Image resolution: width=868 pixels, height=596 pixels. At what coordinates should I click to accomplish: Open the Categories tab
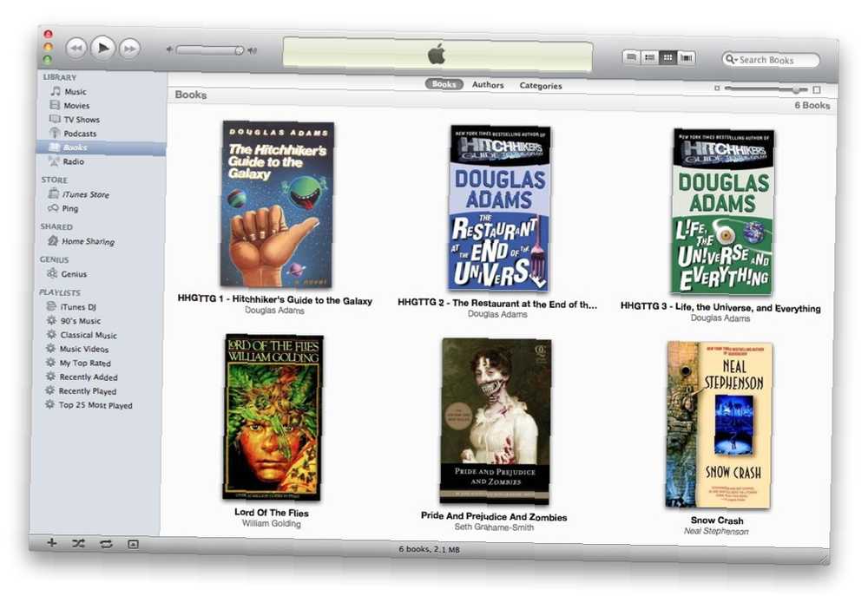(540, 86)
